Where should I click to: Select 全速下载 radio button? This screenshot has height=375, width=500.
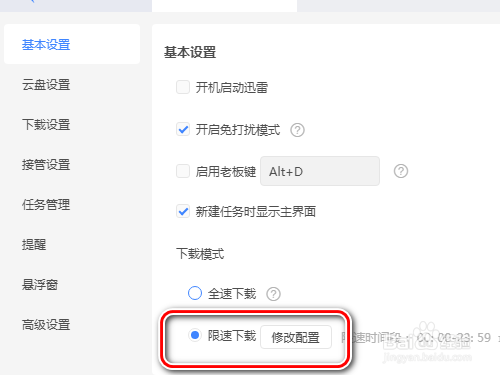click(195, 293)
